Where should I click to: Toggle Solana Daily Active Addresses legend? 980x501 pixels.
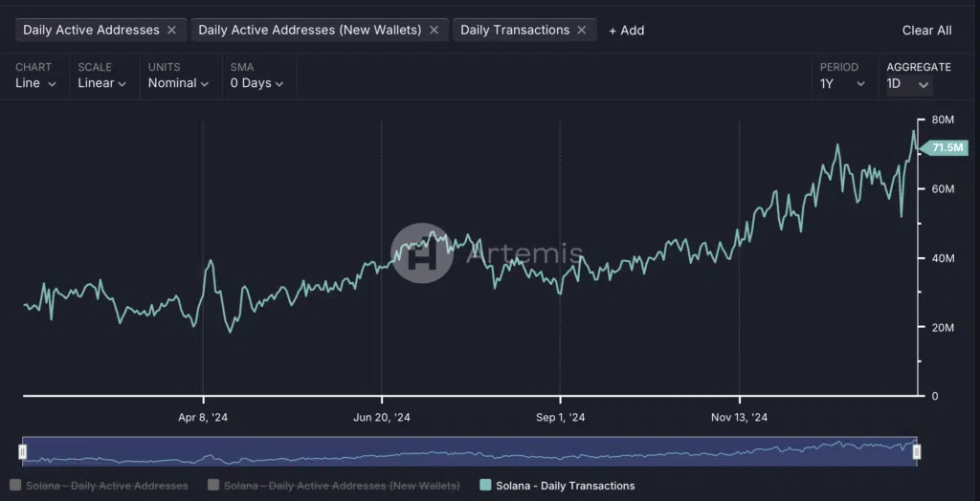[x=99, y=486]
